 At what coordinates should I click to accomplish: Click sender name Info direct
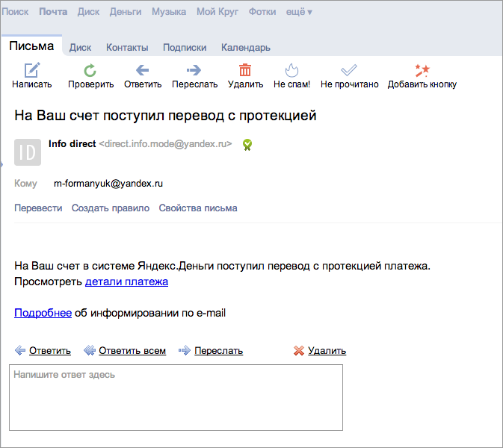pyautogui.click(x=72, y=144)
